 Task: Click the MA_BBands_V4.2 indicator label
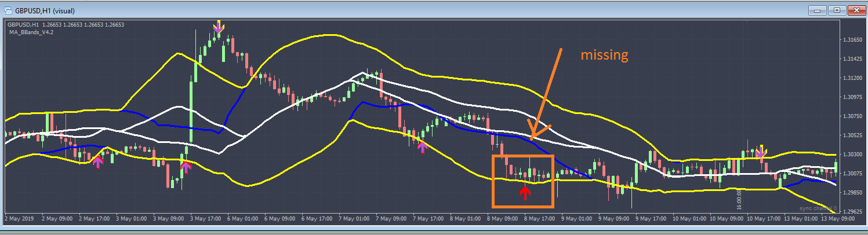click(30, 32)
